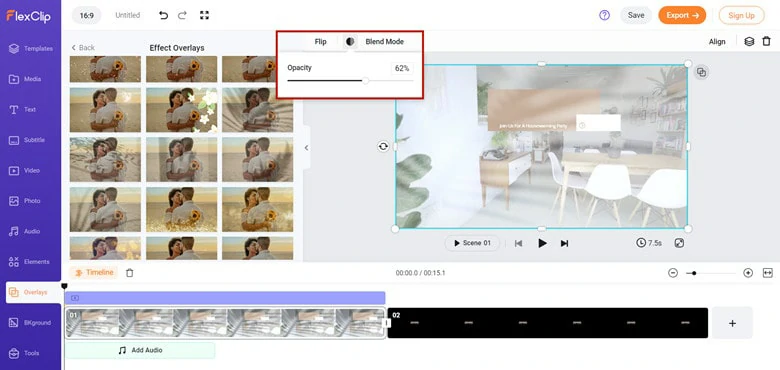
Task: Click the Opacity slider track
Action: 350,81
